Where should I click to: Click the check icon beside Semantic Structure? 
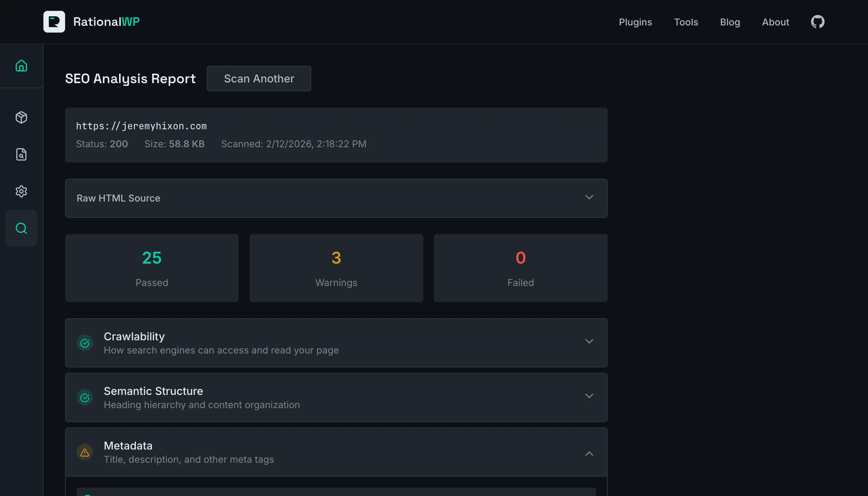84,397
